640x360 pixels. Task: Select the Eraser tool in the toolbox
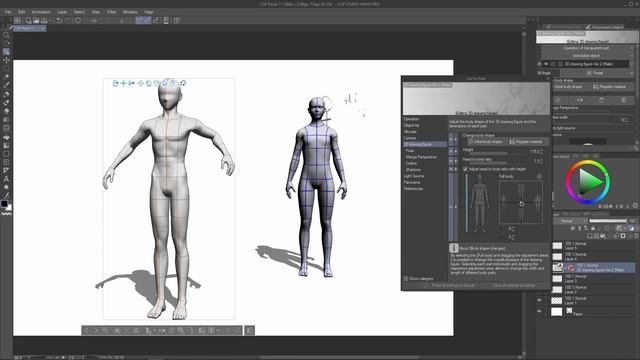tap(6, 111)
